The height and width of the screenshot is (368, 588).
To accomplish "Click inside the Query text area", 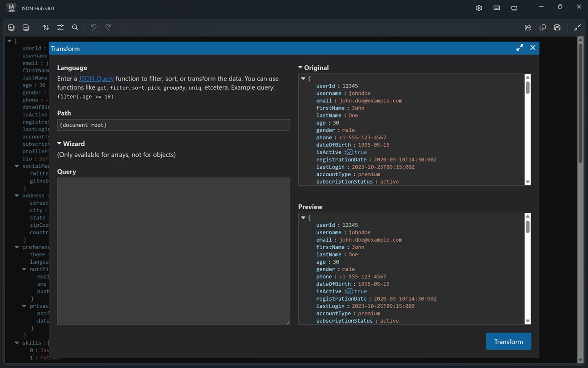I will tap(173, 251).
